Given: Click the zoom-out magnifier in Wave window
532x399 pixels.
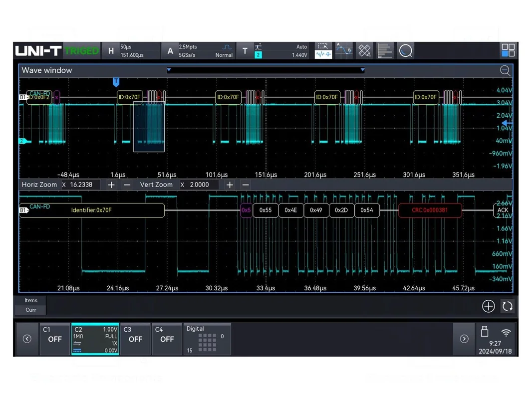Looking at the screenshot, I should 505,70.
